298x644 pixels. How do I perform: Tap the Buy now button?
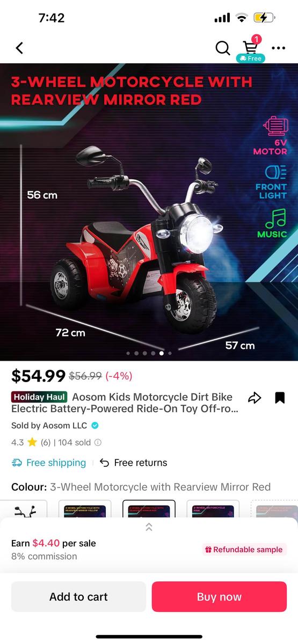tap(219, 597)
